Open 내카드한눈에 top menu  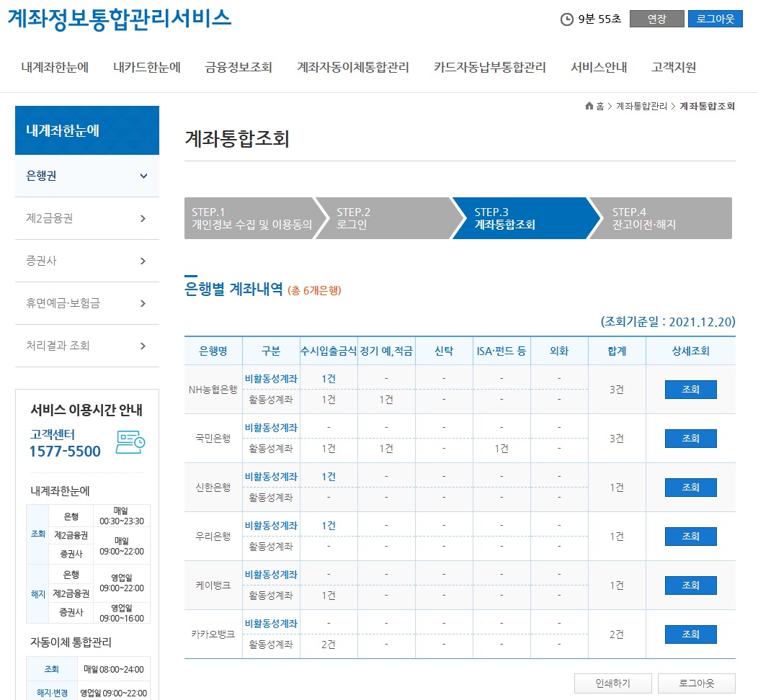pyautogui.click(x=147, y=67)
